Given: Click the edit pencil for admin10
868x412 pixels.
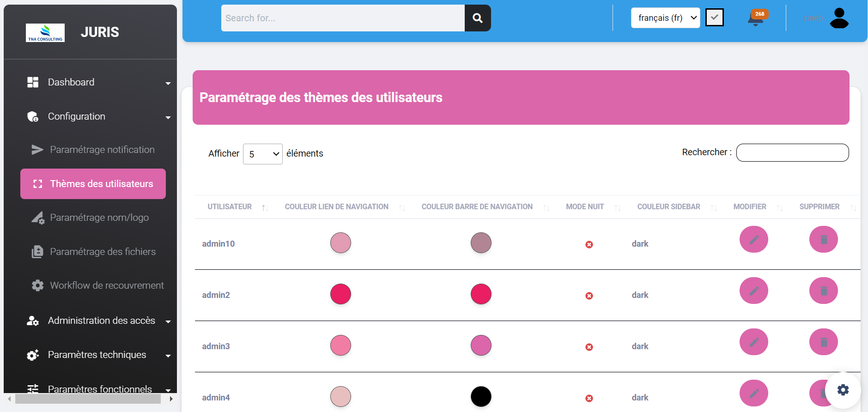Looking at the screenshot, I should [x=753, y=239].
